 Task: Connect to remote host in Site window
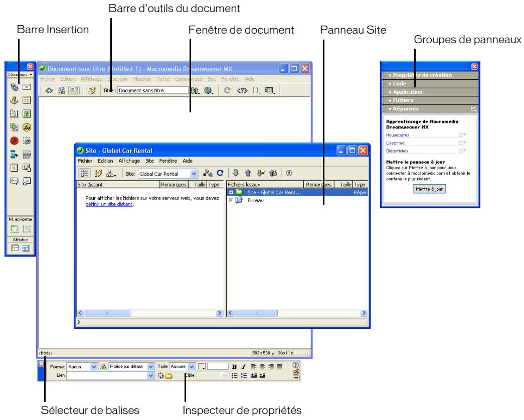click(x=208, y=173)
